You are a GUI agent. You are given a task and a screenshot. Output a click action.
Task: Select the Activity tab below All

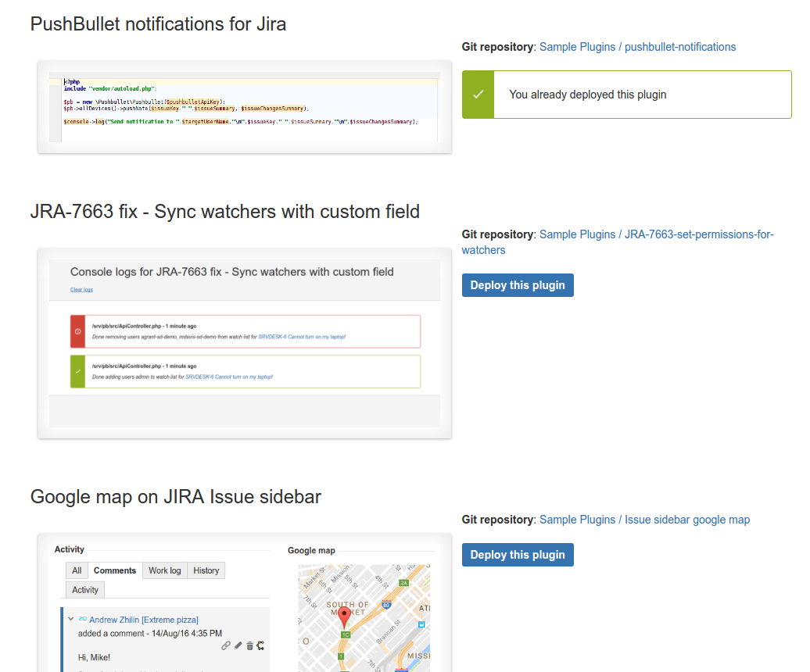coord(85,590)
